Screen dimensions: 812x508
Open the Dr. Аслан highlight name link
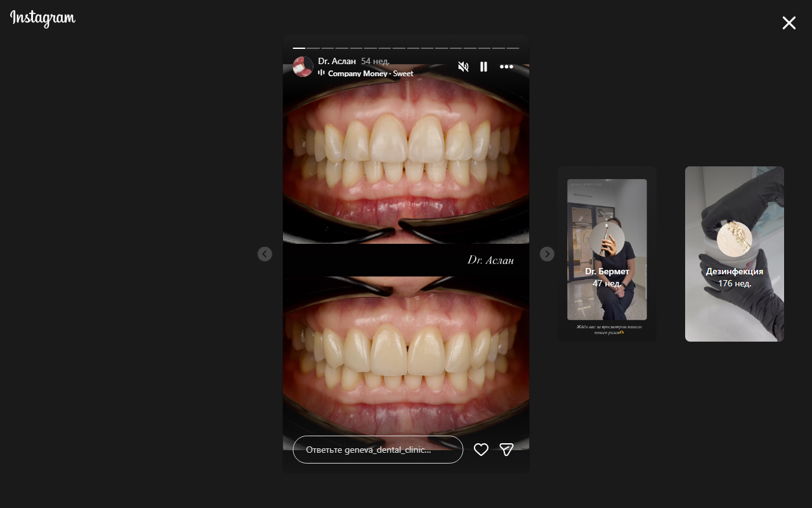point(337,61)
